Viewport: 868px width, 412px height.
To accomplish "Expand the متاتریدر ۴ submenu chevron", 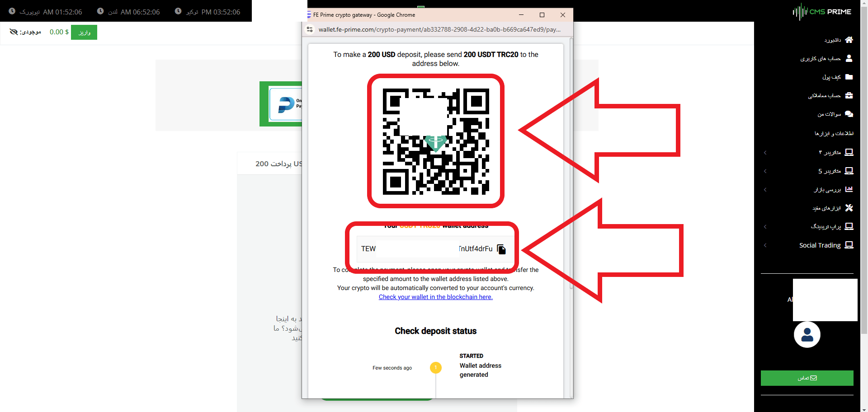I will [x=765, y=153].
